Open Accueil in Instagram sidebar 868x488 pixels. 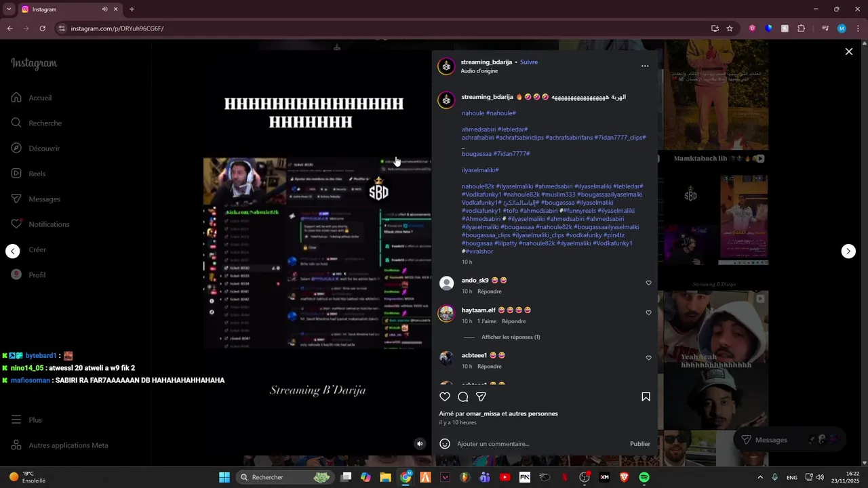(31, 98)
